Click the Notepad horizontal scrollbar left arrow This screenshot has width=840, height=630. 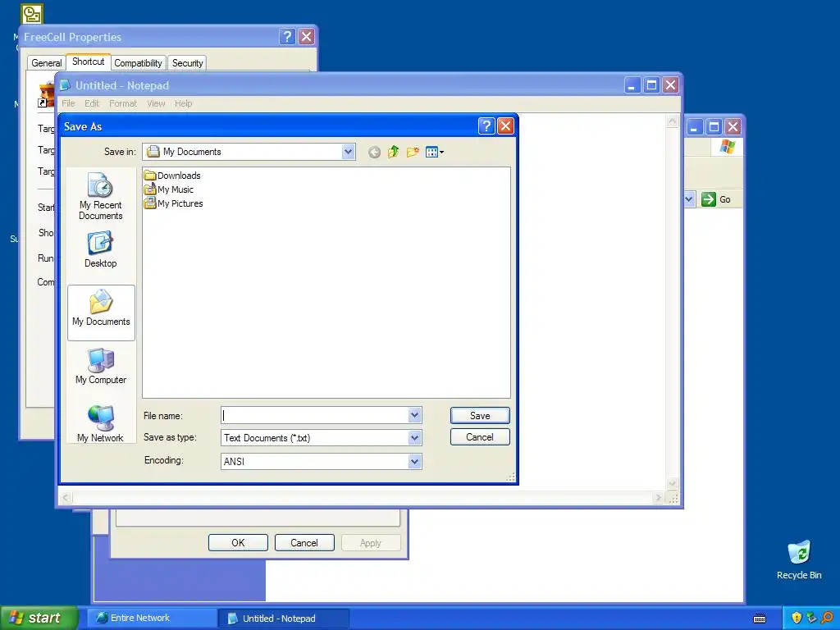[66, 498]
